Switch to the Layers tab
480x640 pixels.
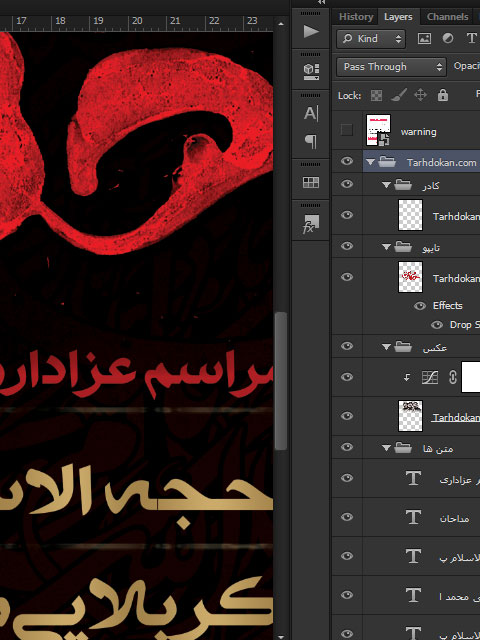(x=398, y=17)
